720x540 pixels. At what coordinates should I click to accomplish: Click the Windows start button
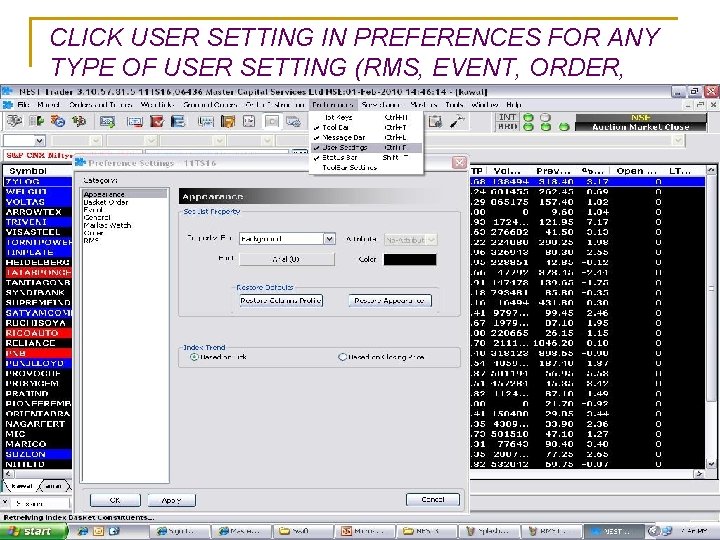(32, 531)
